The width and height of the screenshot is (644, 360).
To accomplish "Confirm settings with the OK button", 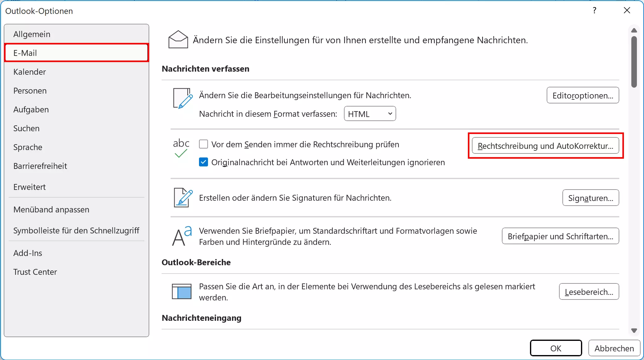I will (x=556, y=348).
